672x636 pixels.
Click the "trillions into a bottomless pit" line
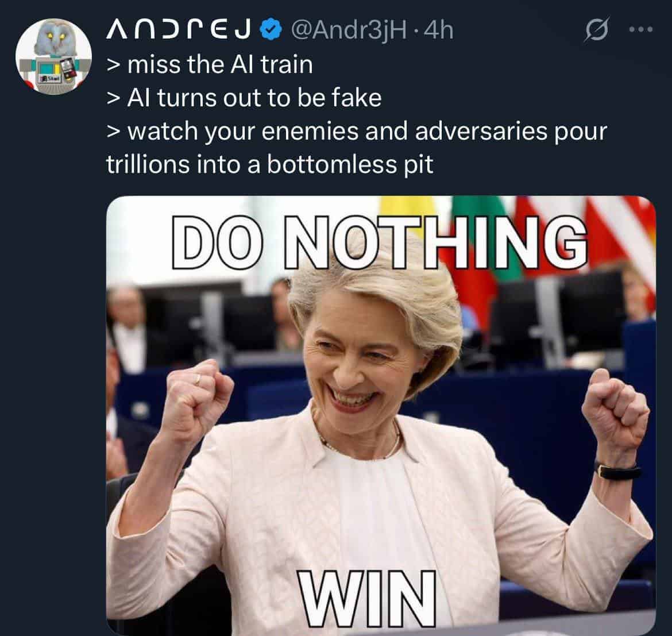pyautogui.click(x=269, y=164)
